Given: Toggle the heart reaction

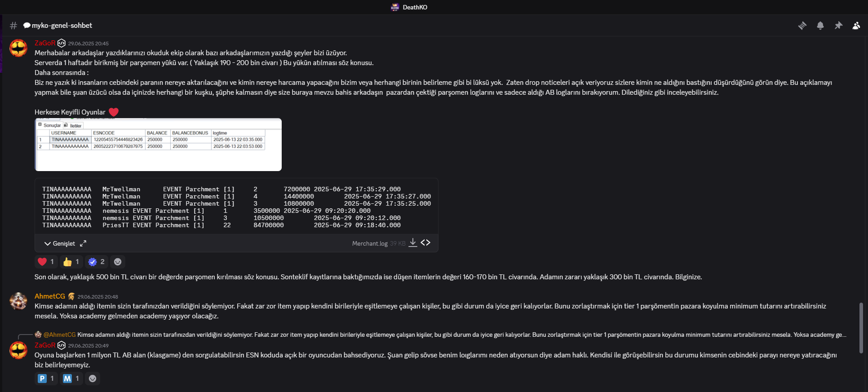Looking at the screenshot, I should click(46, 262).
